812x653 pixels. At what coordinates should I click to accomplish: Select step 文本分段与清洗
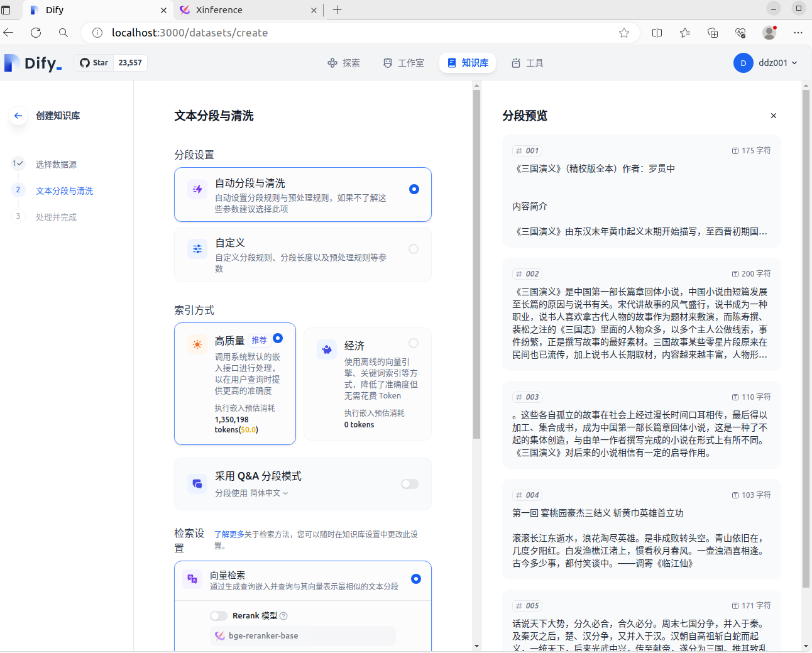64,190
